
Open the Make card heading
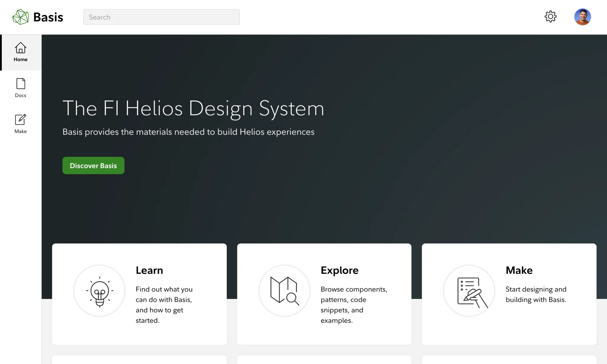pyautogui.click(x=519, y=270)
